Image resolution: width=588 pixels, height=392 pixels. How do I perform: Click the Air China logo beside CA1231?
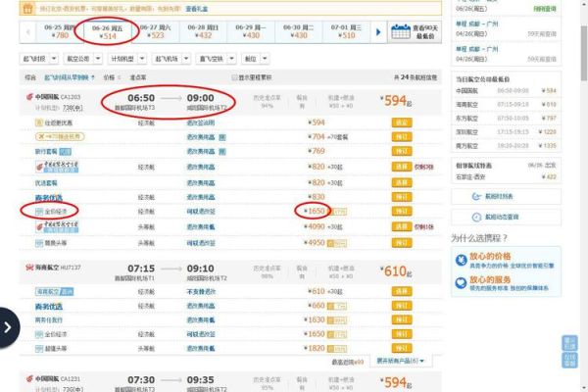coord(29,379)
